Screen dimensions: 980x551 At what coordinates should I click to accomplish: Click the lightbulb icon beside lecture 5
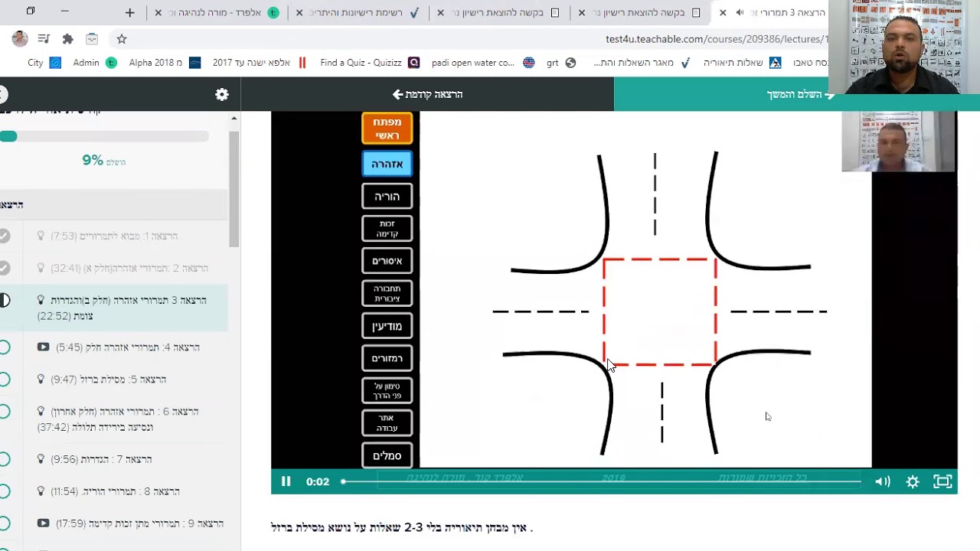41,380
